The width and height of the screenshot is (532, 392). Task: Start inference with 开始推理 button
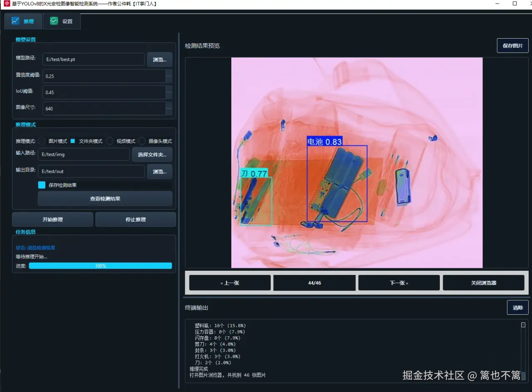tap(53, 219)
